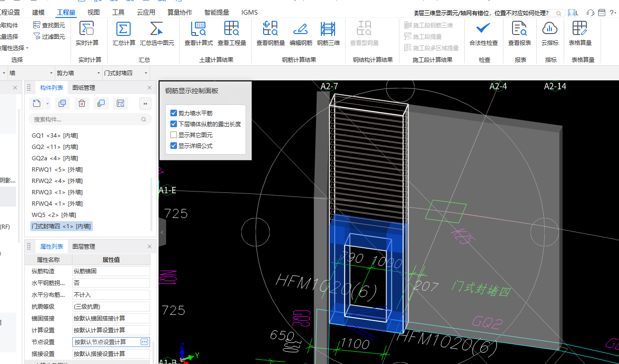Copy the selected component in list toolbar

(62, 103)
